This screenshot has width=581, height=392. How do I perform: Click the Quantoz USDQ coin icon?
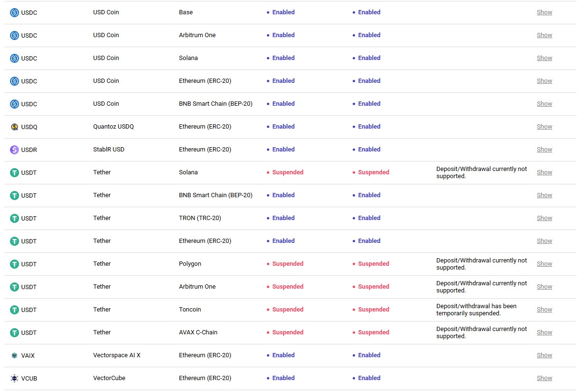tap(14, 127)
